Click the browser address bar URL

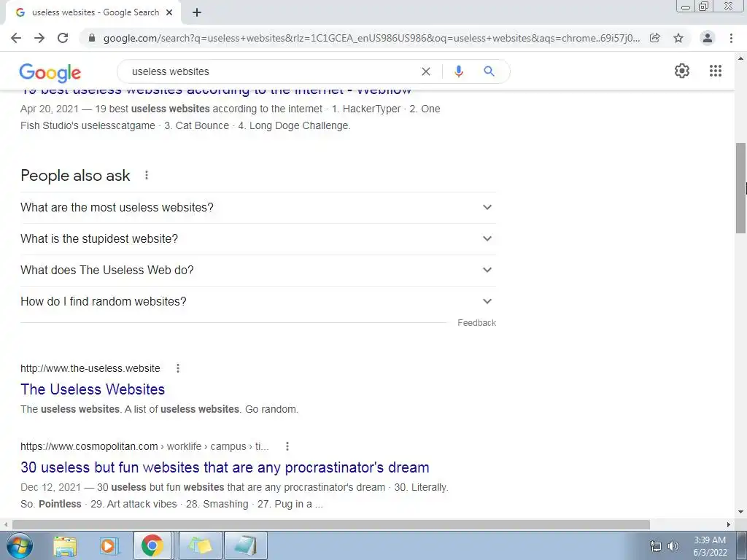point(371,38)
